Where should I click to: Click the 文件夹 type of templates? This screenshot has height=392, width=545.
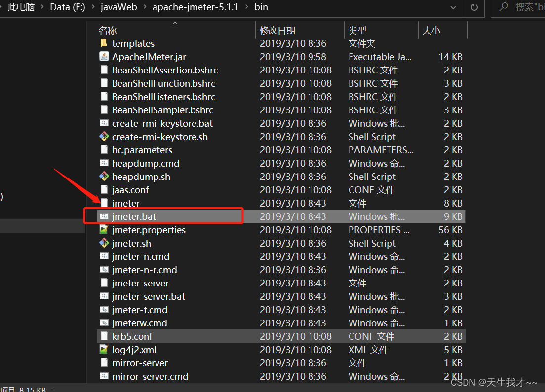click(362, 43)
